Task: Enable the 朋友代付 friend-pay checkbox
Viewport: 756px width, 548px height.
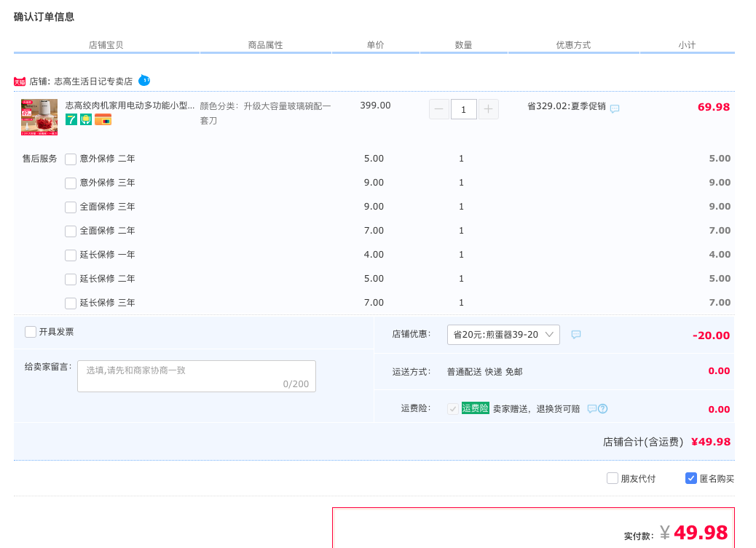Action: point(613,478)
